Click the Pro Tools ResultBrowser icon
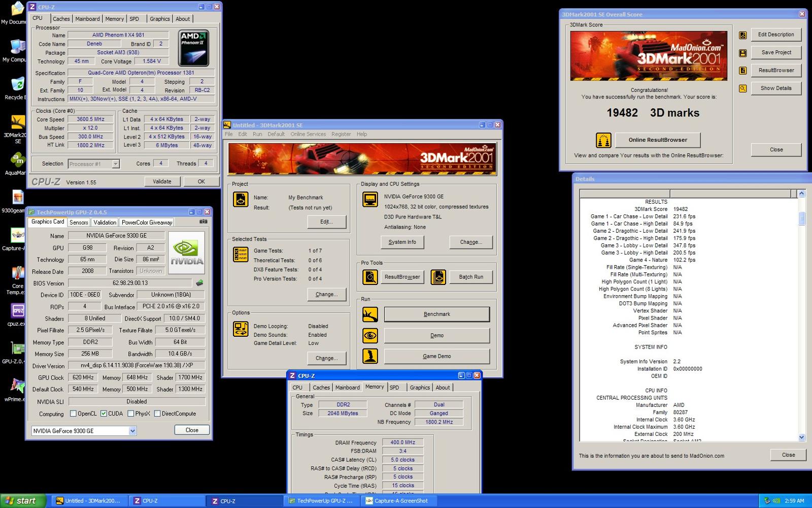Image resolution: width=812 pixels, height=508 pixels. point(370,277)
